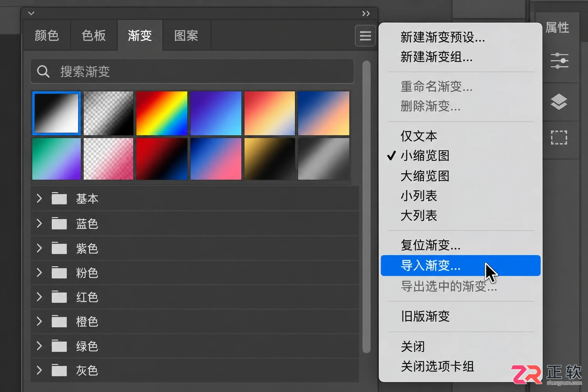This screenshot has height=392, width=588.
Task: Click the 搜索渐变 search field
Action: pyautogui.click(x=192, y=72)
